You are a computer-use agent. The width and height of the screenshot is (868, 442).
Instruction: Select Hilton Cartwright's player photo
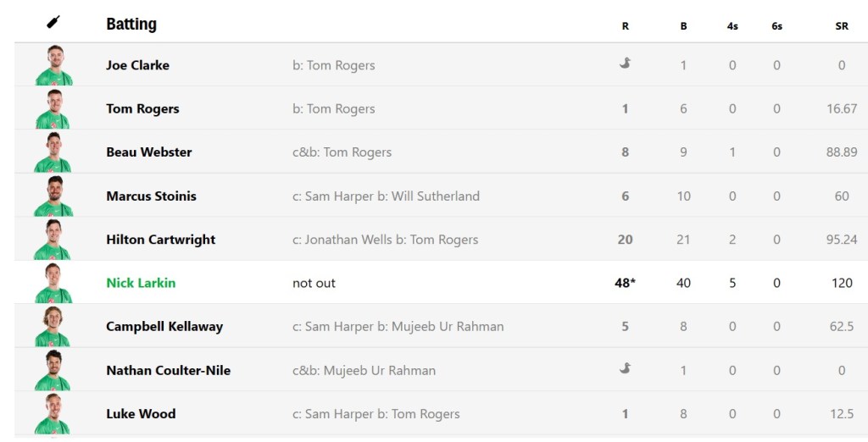coord(54,240)
